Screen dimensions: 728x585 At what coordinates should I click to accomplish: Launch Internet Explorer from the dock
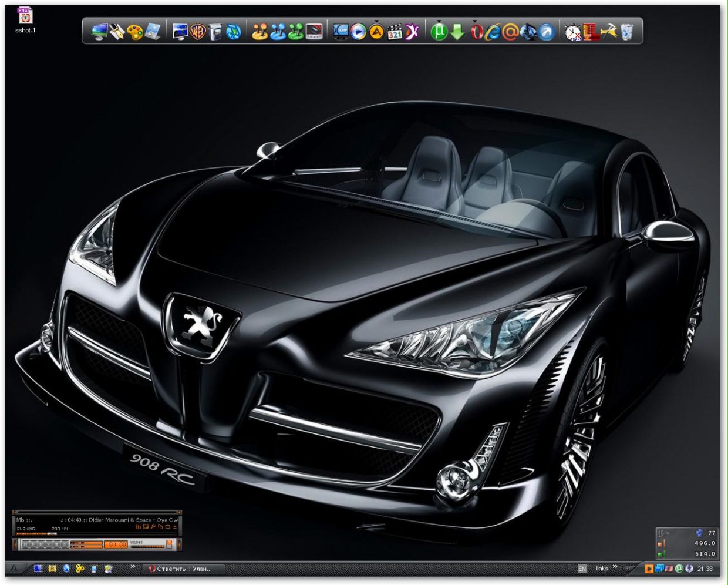coord(493,32)
